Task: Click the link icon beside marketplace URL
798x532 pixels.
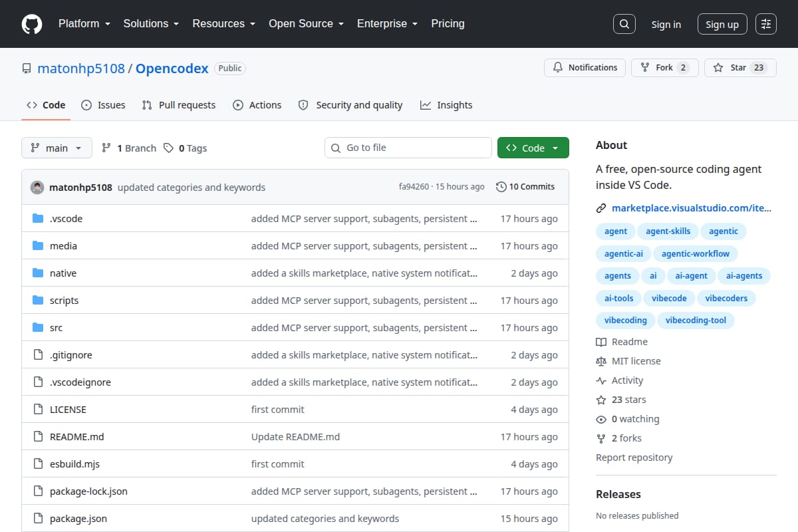Action: 601,208
